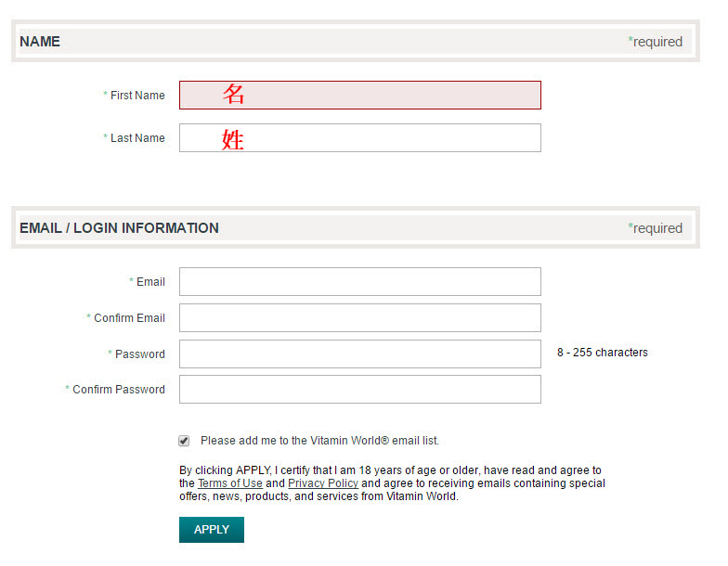Focus the Email text box
This screenshot has width=728, height=566.
(360, 282)
